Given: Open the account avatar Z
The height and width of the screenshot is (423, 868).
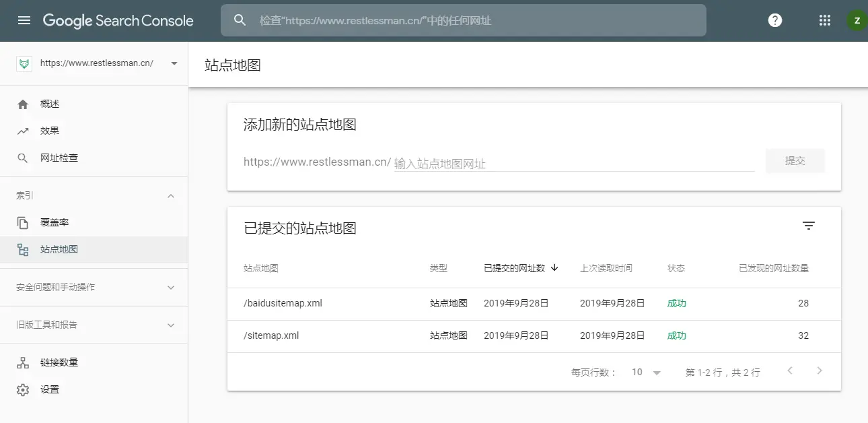Looking at the screenshot, I should (857, 20).
